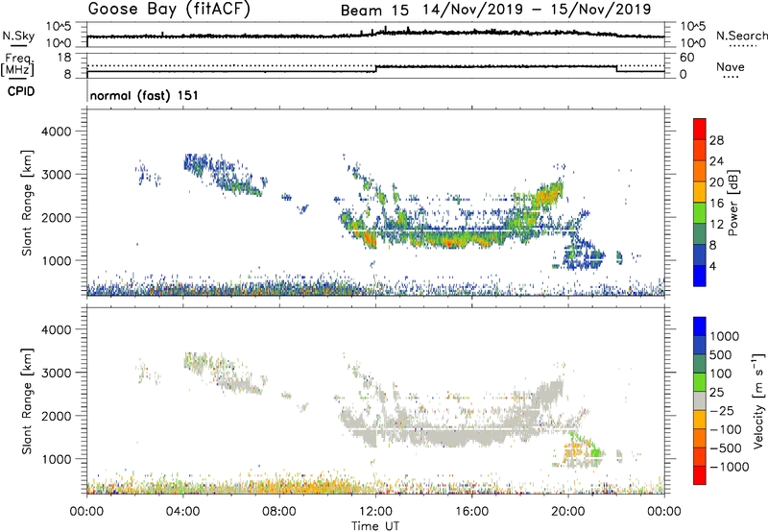
Task: Click the '4000' slant range tick in power panel
Action: (x=56, y=132)
